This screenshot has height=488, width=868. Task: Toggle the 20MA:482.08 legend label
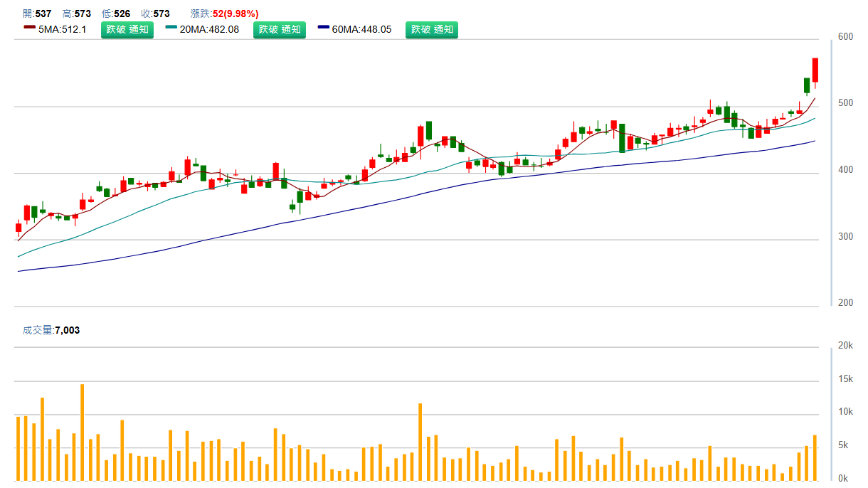(x=209, y=30)
